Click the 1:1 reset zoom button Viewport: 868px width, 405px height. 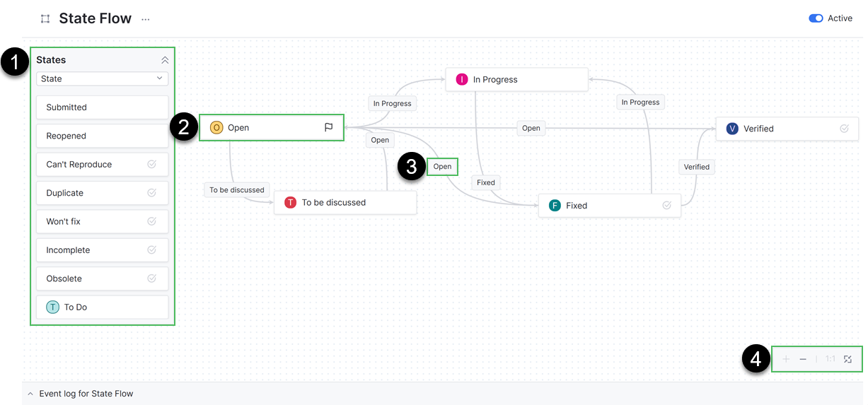(x=830, y=359)
